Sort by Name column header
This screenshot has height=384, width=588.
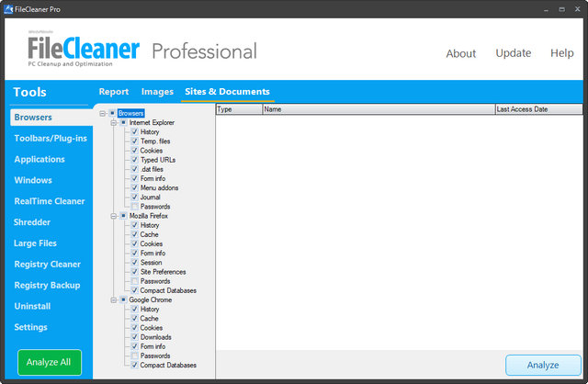(379, 109)
